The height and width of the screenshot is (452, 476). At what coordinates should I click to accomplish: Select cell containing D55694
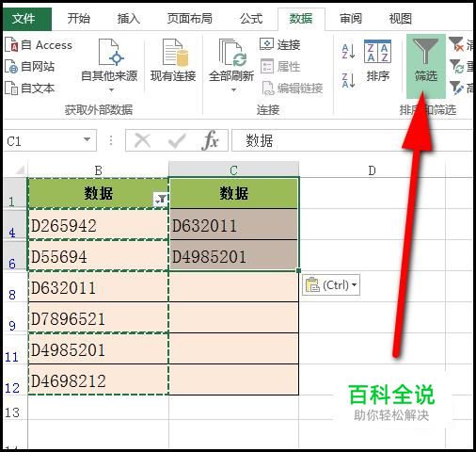click(98, 256)
